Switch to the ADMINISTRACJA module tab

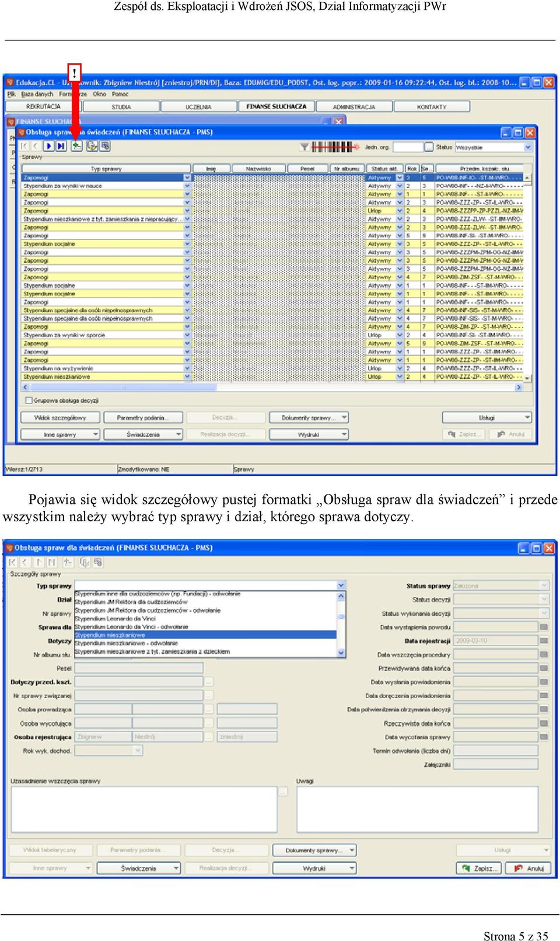[354, 107]
